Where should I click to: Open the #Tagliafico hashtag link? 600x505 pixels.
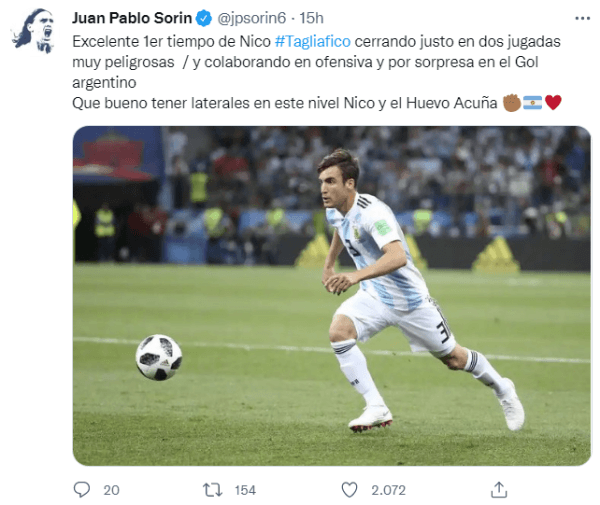(x=313, y=41)
